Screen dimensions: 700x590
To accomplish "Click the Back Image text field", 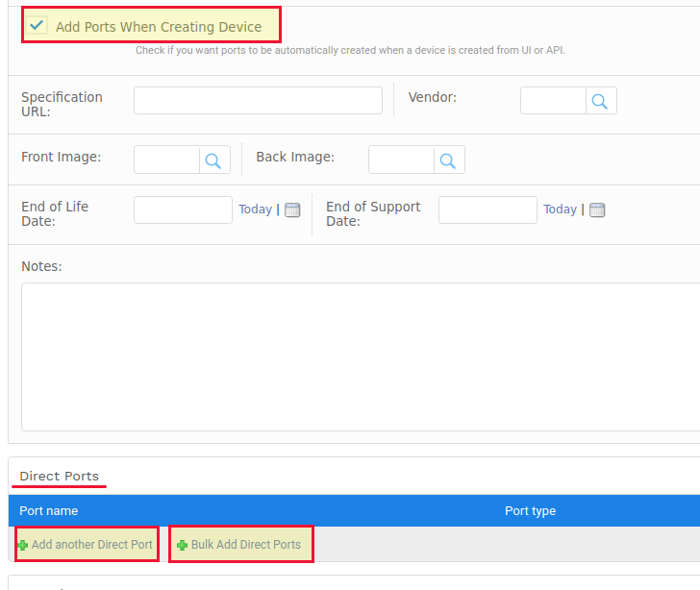I will point(401,160).
